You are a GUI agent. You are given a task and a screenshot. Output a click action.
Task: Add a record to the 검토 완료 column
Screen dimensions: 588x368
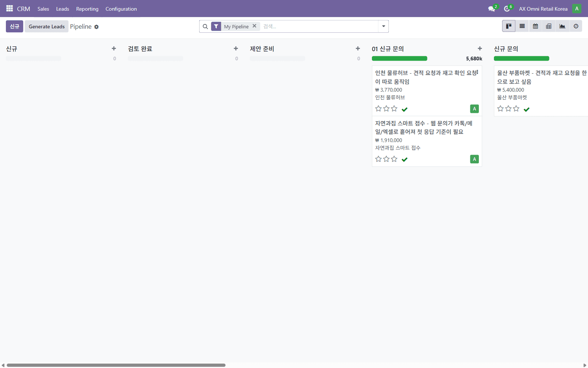236,48
